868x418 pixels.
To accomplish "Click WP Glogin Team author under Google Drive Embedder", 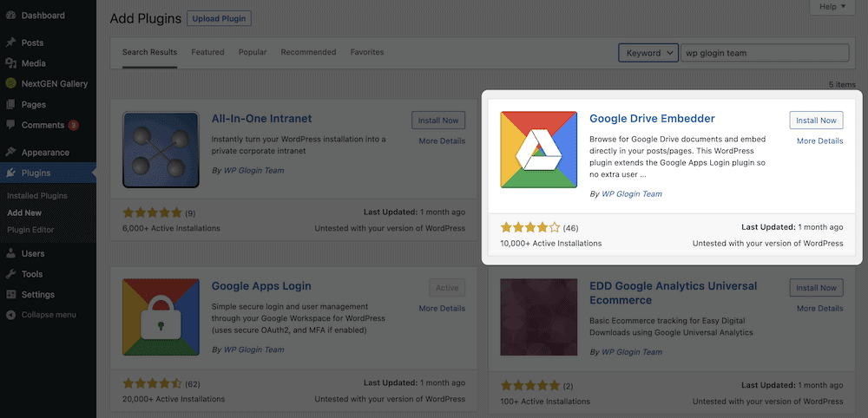I will tap(632, 194).
